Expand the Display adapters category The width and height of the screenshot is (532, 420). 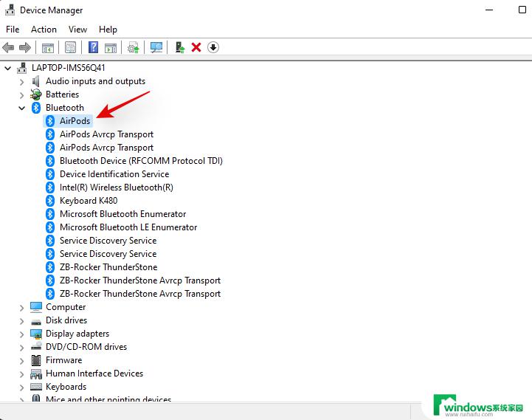pyautogui.click(x=21, y=334)
